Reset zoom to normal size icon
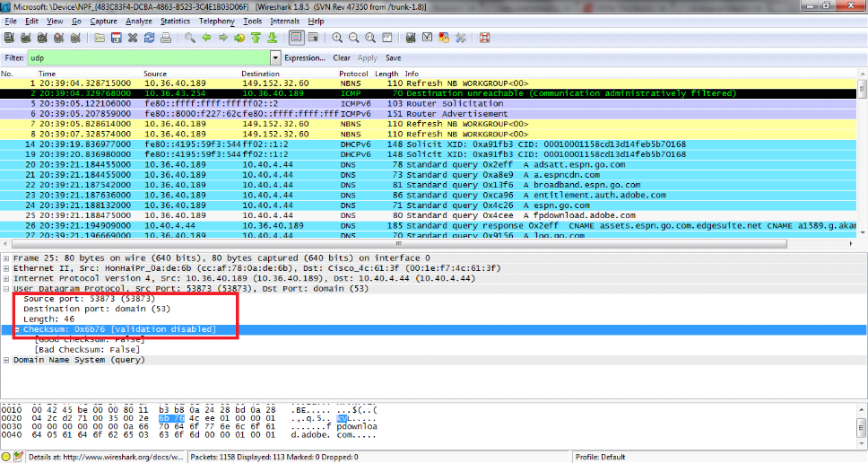This screenshot has height=463, width=868. (370, 38)
